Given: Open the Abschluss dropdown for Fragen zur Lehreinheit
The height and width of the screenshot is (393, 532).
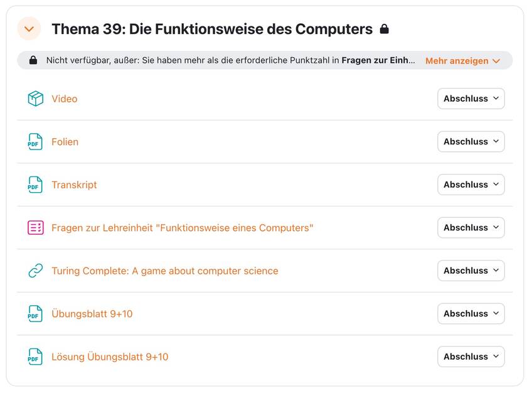Looking at the screenshot, I should (x=471, y=228).
